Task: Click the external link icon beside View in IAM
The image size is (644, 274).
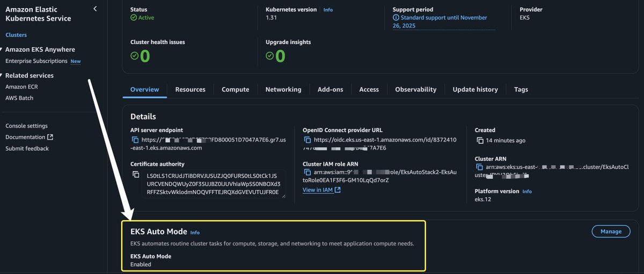Action: (338, 190)
